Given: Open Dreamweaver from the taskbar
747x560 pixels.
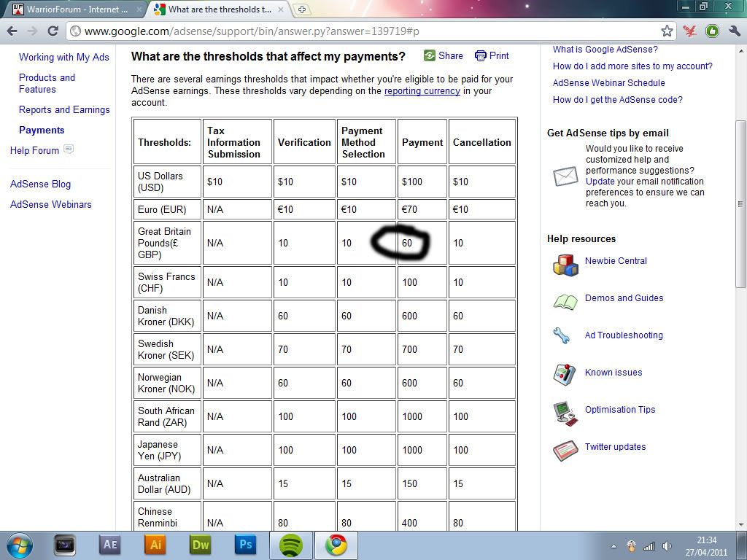Looking at the screenshot, I should point(200,545).
